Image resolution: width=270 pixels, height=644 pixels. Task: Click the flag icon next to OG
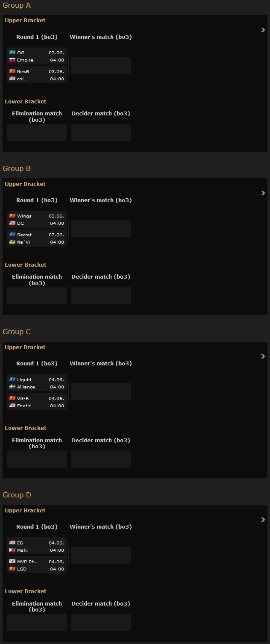(12, 53)
